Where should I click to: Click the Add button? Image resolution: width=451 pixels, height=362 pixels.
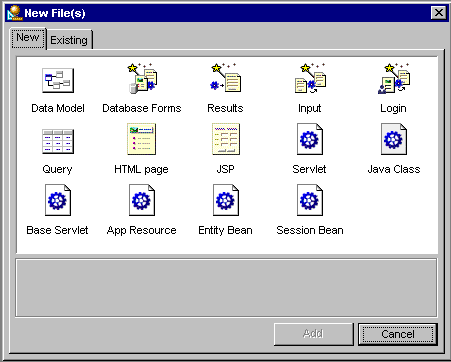[x=313, y=334]
